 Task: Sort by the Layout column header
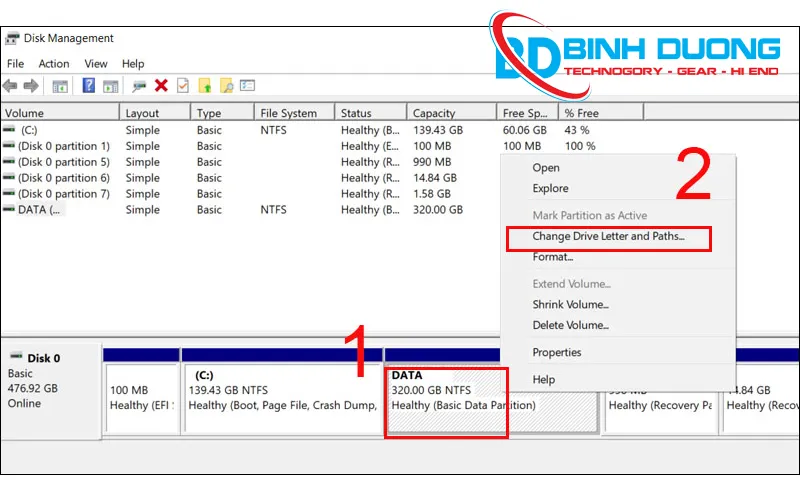point(155,113)
